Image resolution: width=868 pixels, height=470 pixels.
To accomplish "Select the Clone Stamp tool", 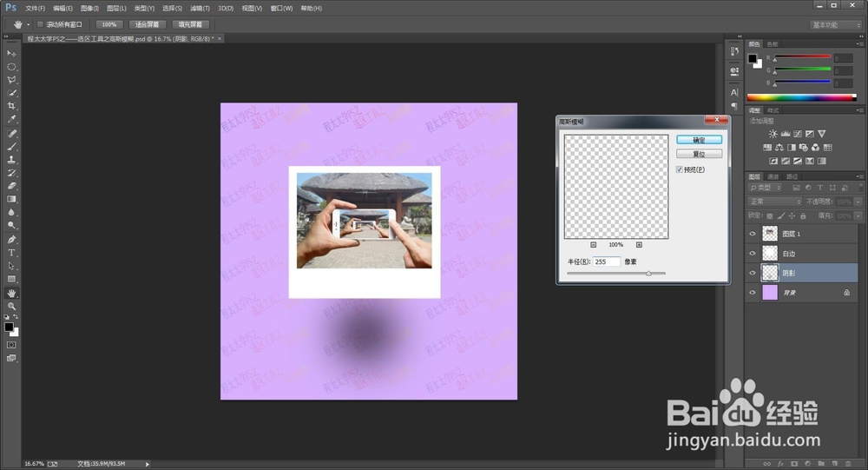I will point(11,160).
